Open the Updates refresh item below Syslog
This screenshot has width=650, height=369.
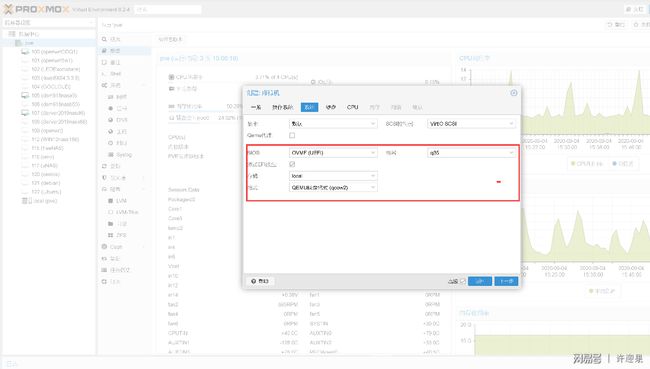tap(111, 166)
